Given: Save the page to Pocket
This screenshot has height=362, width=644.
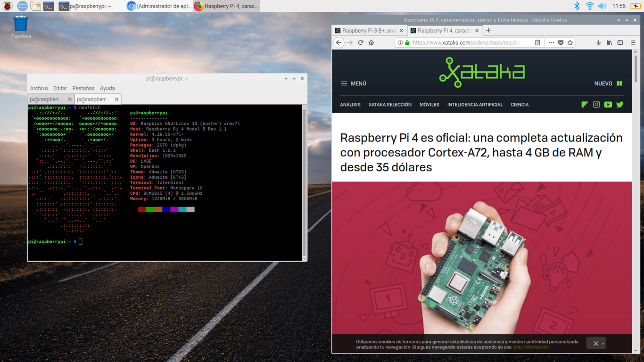Looking at the screenshot, I should click(561, 42).
